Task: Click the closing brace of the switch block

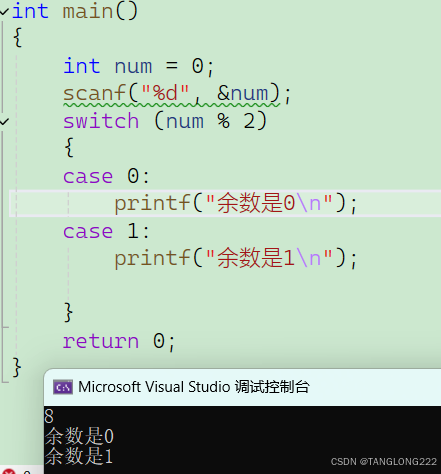Action: 68,313
